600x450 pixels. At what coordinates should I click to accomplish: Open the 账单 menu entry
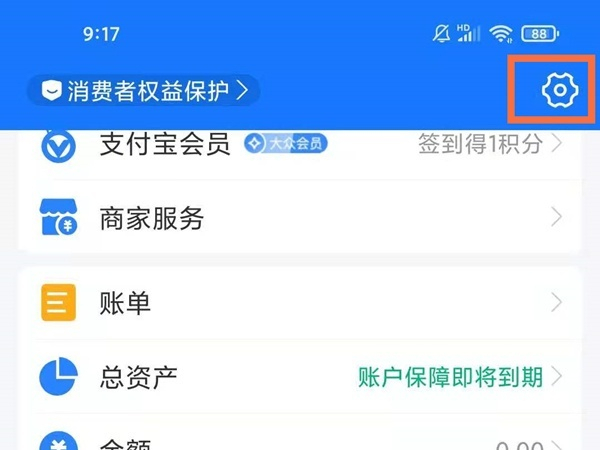coord(300,302)
